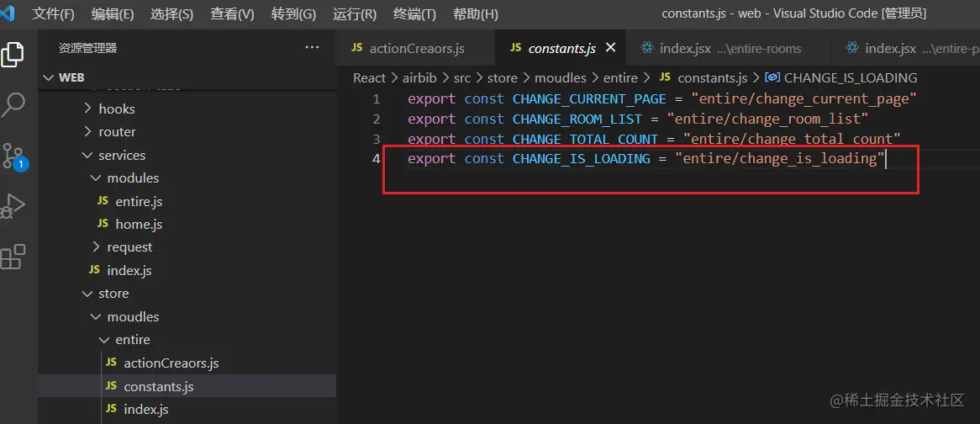
Task: Select constants.js in the explorer tree
Action: point(187,386)
